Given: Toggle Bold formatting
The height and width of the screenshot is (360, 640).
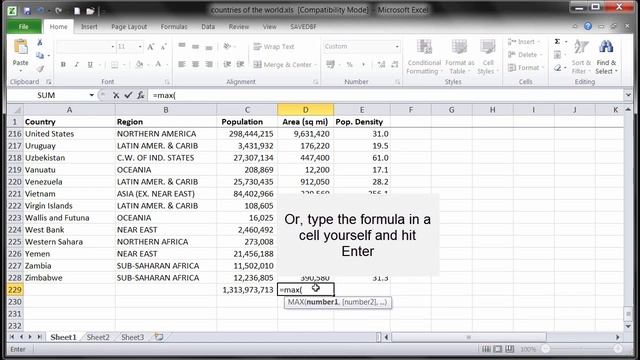Looking at the screenshot, I should (63, 64).
